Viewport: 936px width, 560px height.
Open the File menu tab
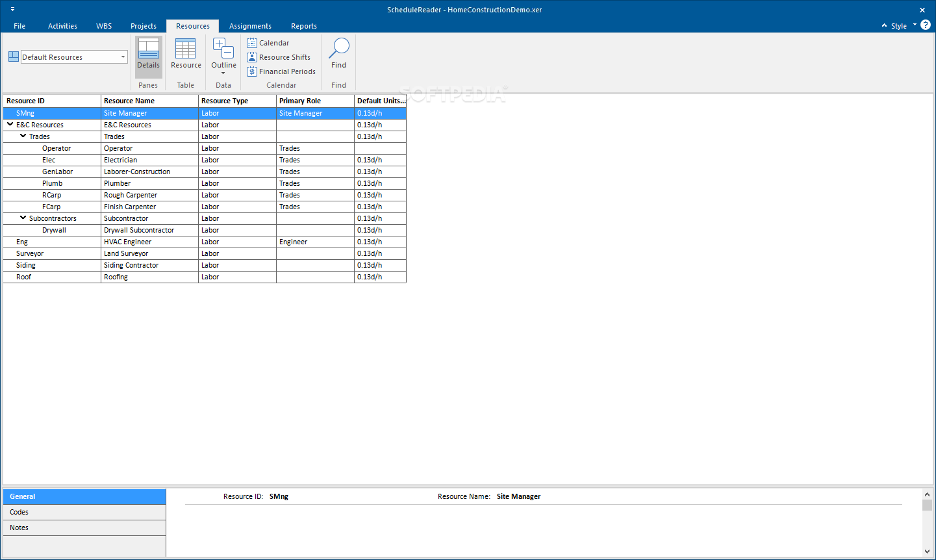point(19,26)
